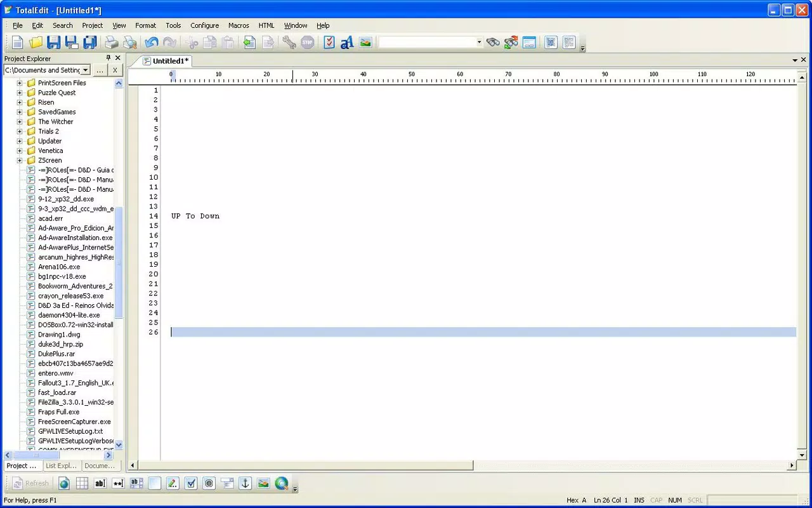Viewport: 812px width, 508px height.
Task: Click Save All files icon
Action: pyautogui.click(x=90, y=43)
